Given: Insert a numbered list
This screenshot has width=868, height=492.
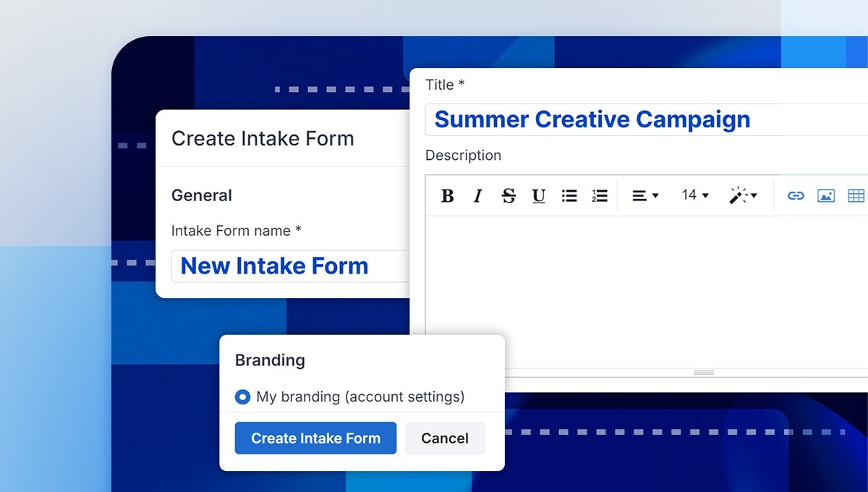Looking at the screenshot, I should (600, 195).
